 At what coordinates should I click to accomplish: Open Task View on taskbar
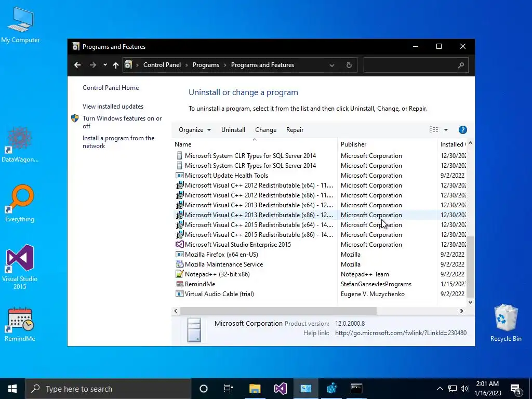click(x=229, y=389)
